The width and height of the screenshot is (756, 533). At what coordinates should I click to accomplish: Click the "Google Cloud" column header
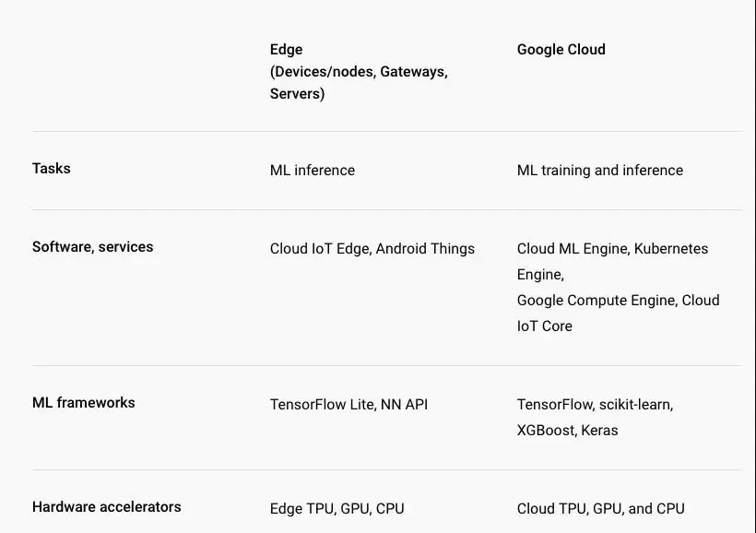click(561, 50)
